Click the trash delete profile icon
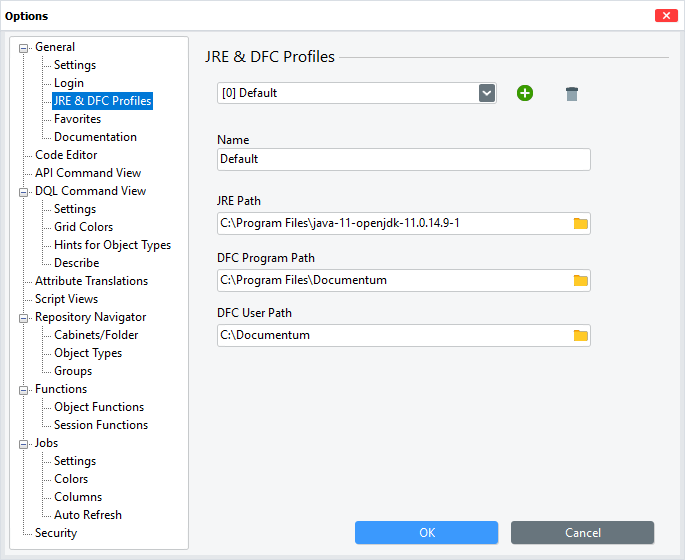This screenshot has width=685, height=560. [571, 93]
